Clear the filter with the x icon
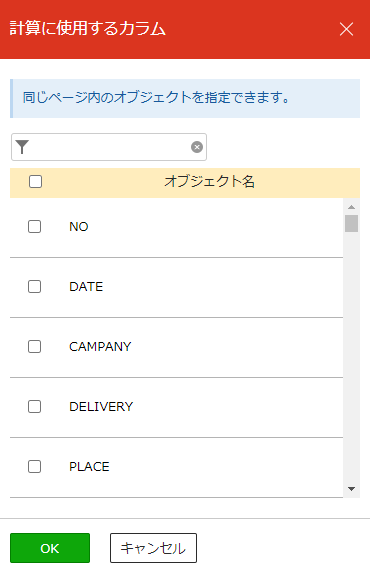Image resolution: width=370 pixels, height=580 pixels. (197, 147)
